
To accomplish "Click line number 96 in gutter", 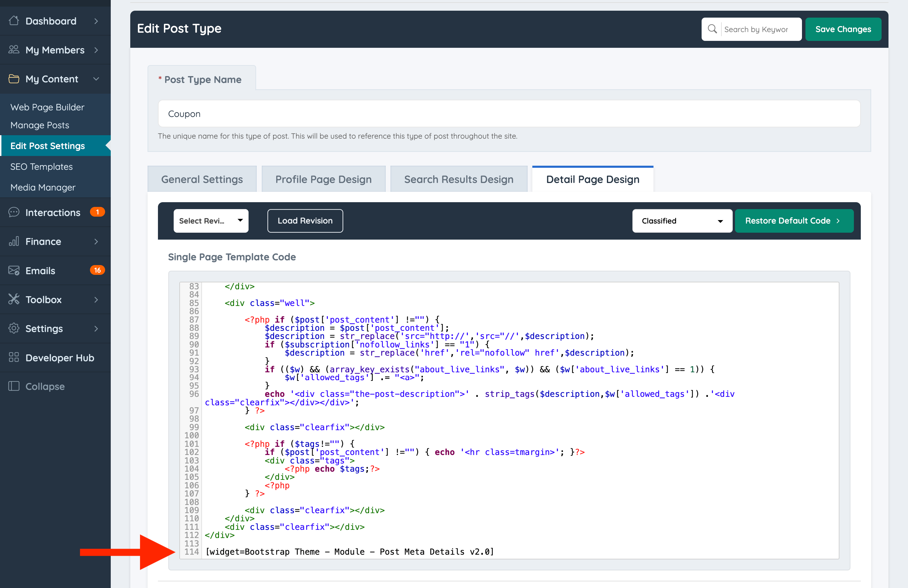I will [194, 394].
